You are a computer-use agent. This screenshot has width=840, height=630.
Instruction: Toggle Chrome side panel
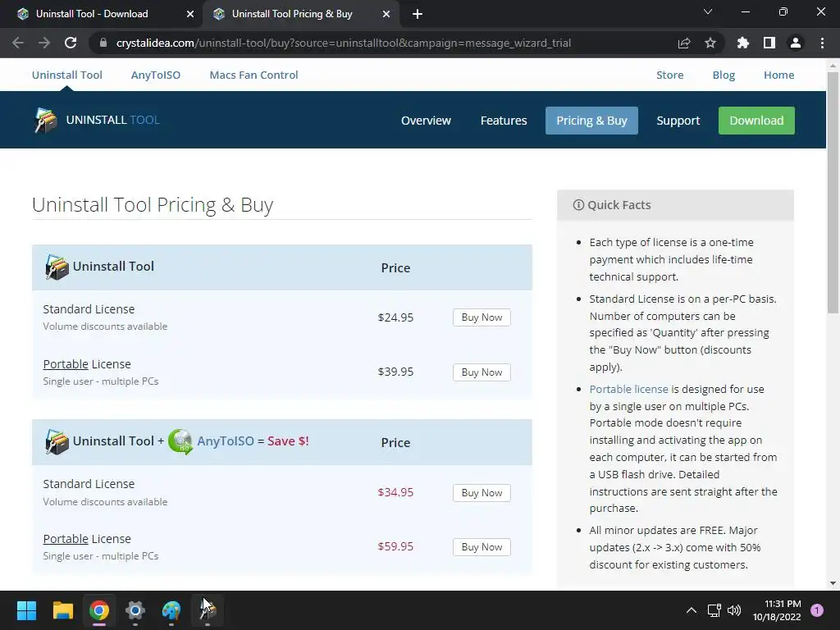click(769, 43)
